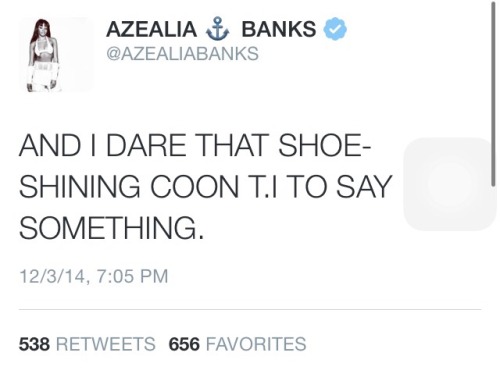Click the vertical scrollbar on the right edge
500x374 pixels.
tap(494, 93)
